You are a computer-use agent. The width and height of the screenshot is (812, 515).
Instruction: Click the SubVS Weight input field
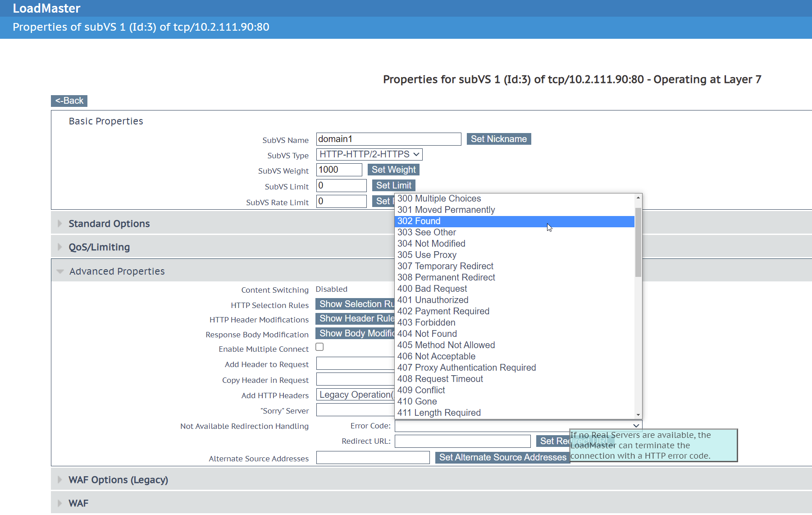pos(339,170)
